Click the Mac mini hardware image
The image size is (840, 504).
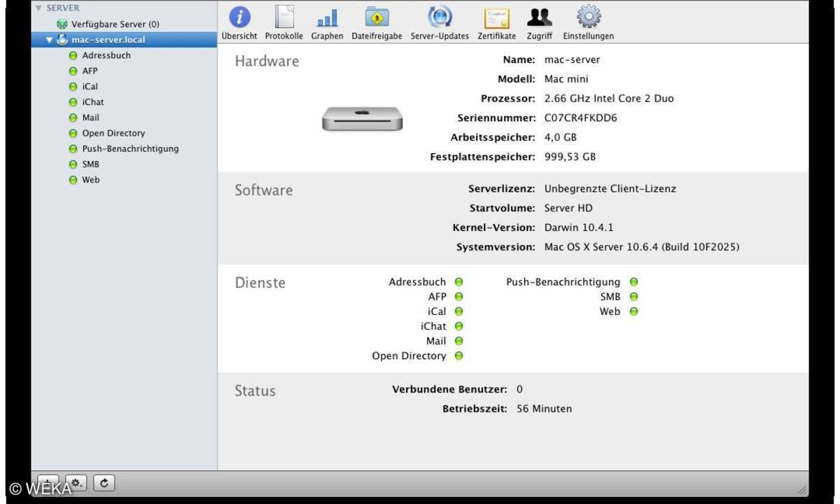363,119
